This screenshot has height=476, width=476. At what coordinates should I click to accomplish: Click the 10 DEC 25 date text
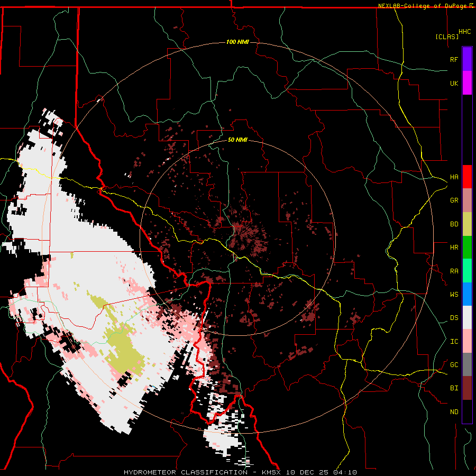(x=307, y=472)
